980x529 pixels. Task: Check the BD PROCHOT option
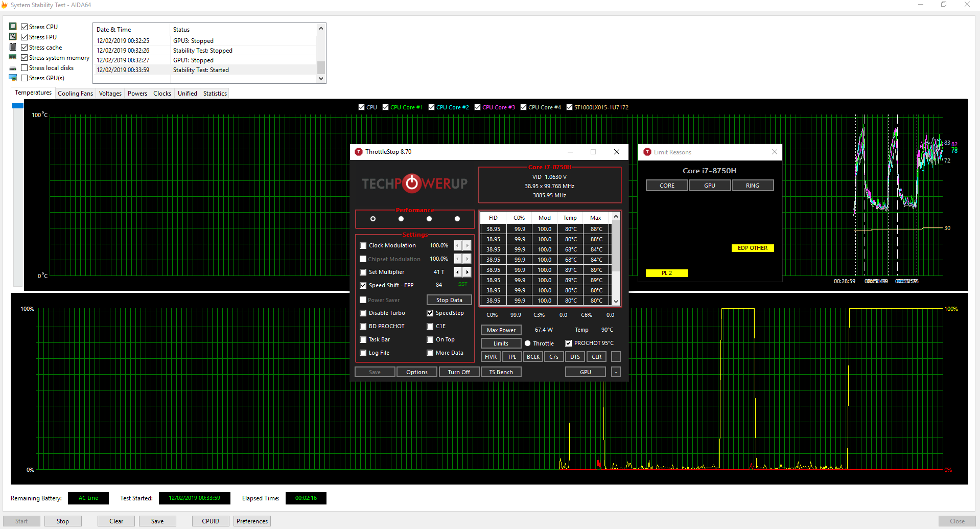(363, 326)
